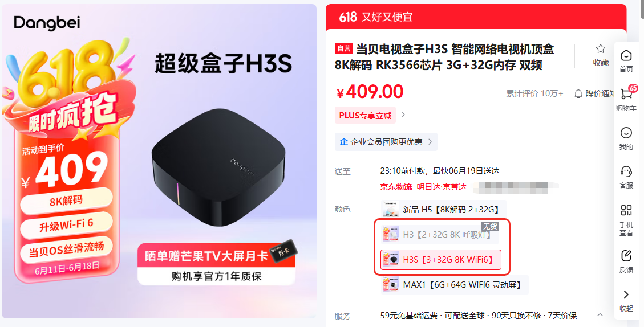Open the 反馈 feedback icon
The width and height of the screenshot is (644, 327).
[x=626, y=256]
